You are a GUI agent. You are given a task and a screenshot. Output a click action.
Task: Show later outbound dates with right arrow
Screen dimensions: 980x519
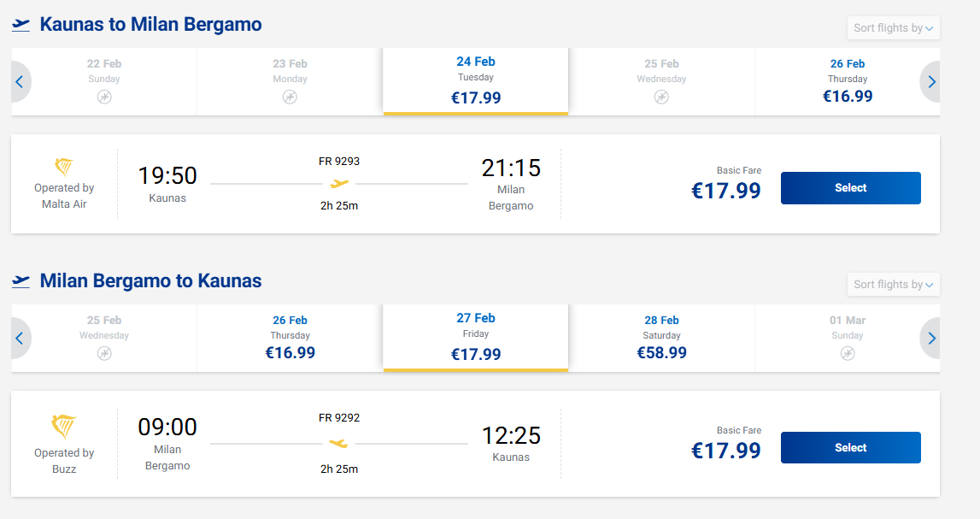pos(931,82)
